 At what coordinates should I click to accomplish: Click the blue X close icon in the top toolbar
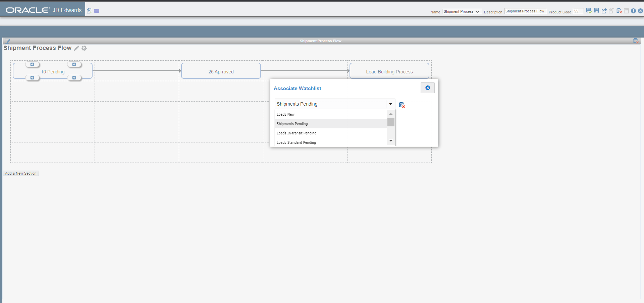coord(640,11)
